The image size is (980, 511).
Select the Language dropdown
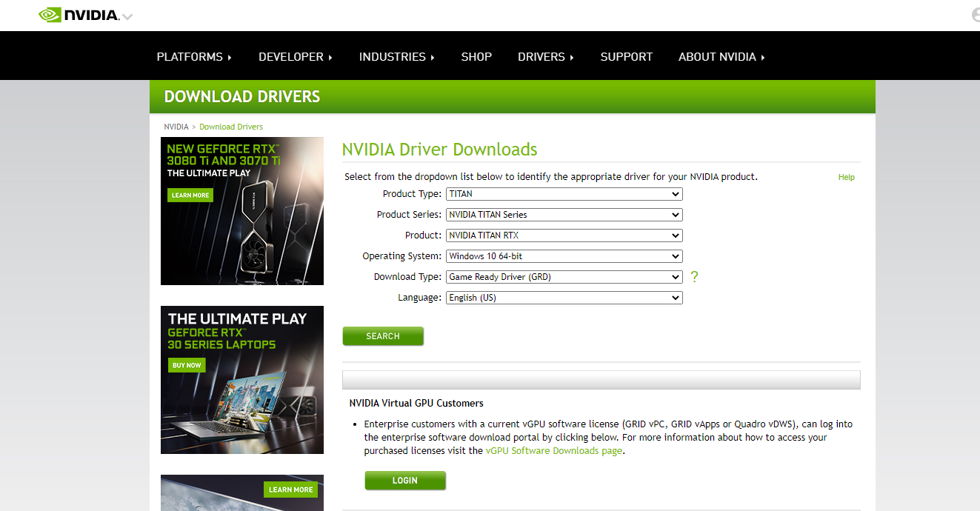[564, 298]
